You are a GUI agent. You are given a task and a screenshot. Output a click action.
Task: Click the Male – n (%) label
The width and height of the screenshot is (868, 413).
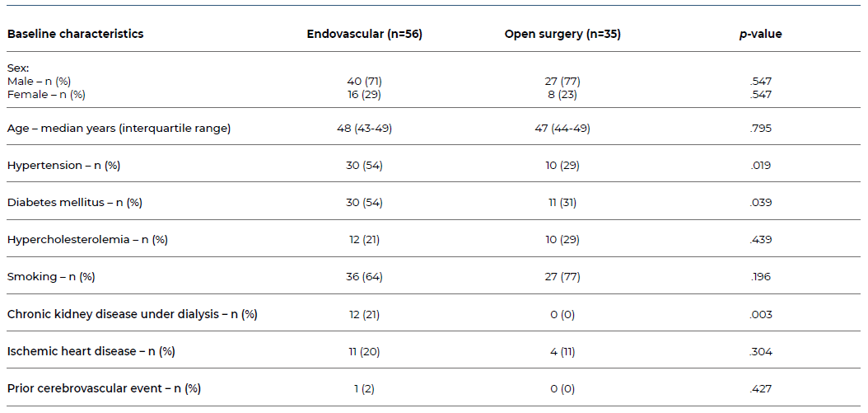point(44,82)
